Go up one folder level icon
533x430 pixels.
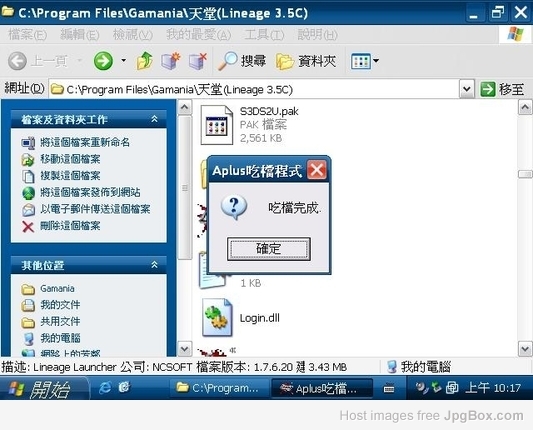click(x=144, y=61)
